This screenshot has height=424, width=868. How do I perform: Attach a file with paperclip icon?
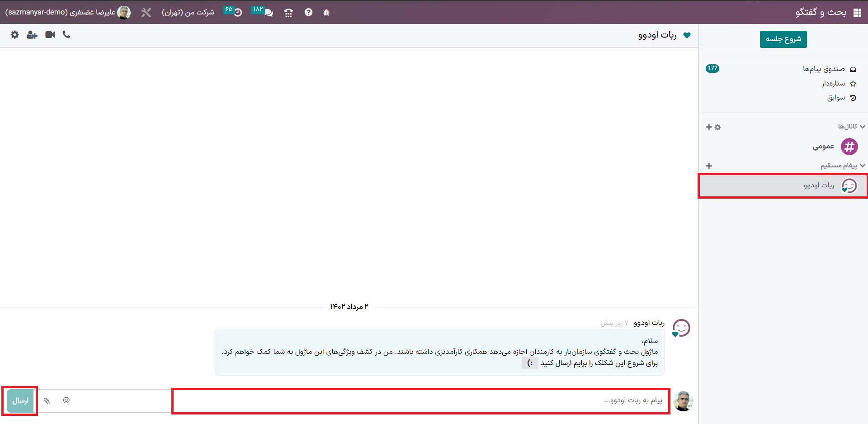(x=47, y=400)
